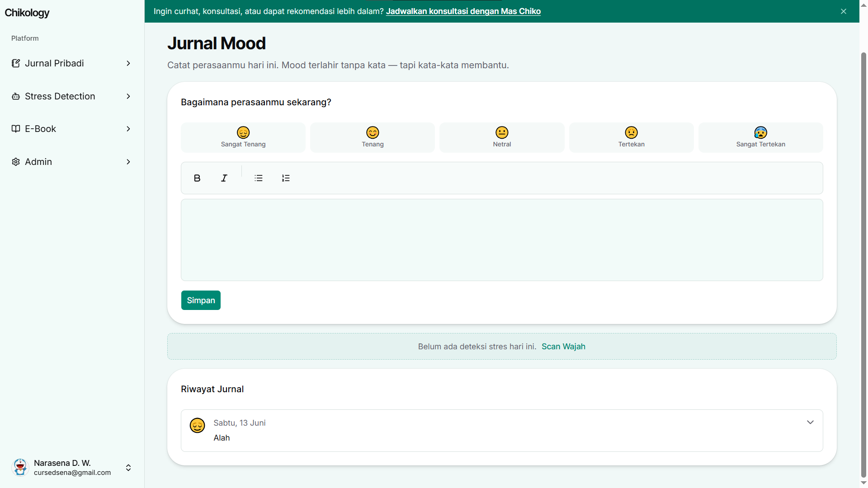This screenshot has width=868, height=488.
Task: Open the Admin sidebar item
Action: point(72,162)
